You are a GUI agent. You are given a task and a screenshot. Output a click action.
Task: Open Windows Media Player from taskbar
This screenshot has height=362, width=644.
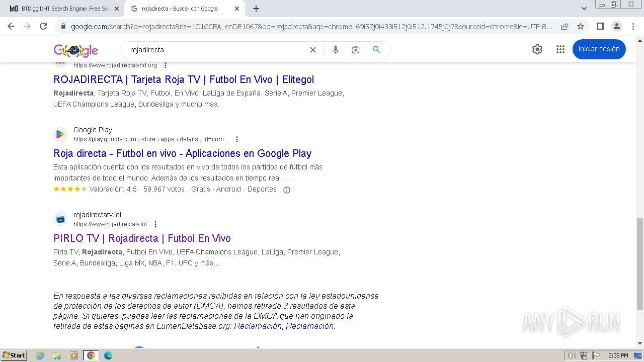(x=74, y=355)
